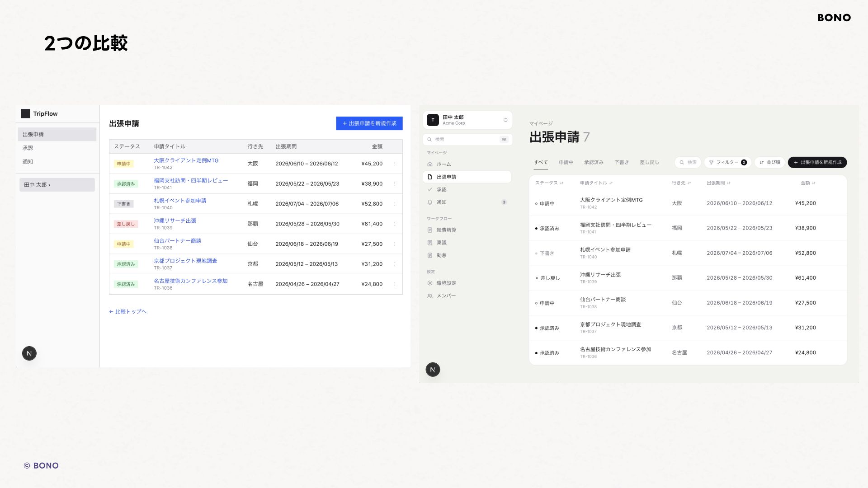Open the 田中 太郎 dropdown in TripFlow sidebar

[57, 185]
